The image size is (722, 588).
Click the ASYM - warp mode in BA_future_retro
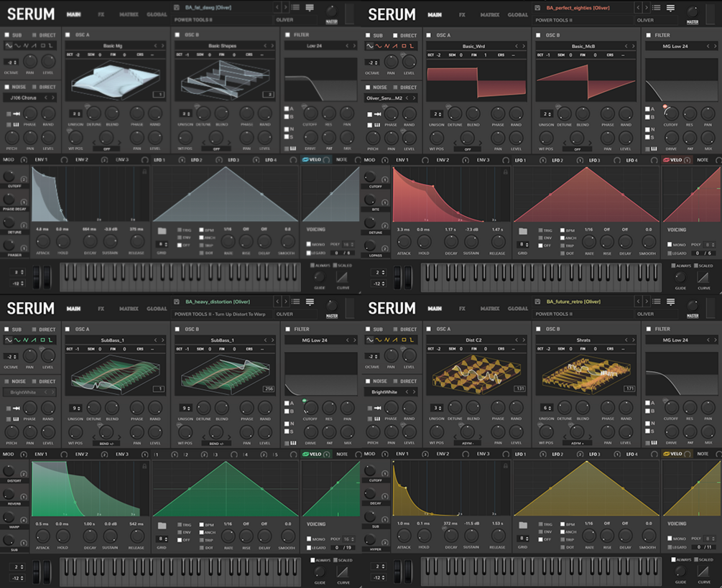tap(468, 443)
